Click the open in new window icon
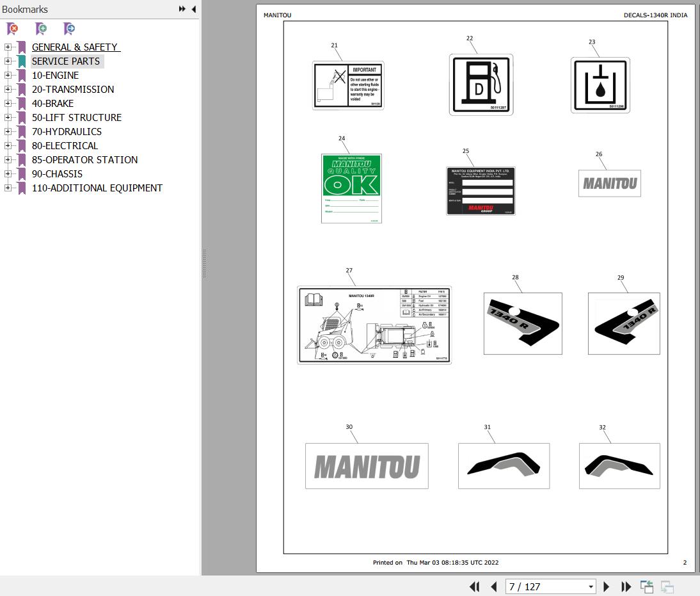 (x=646, y=586)
